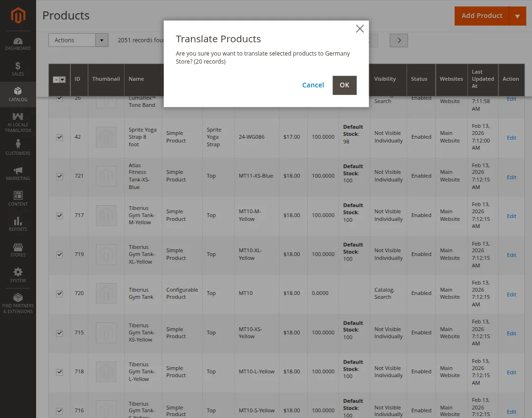This screenshot has width=532, height=418.
Task: Open the Dashboard sidebar icon
Action: [18, 44]
